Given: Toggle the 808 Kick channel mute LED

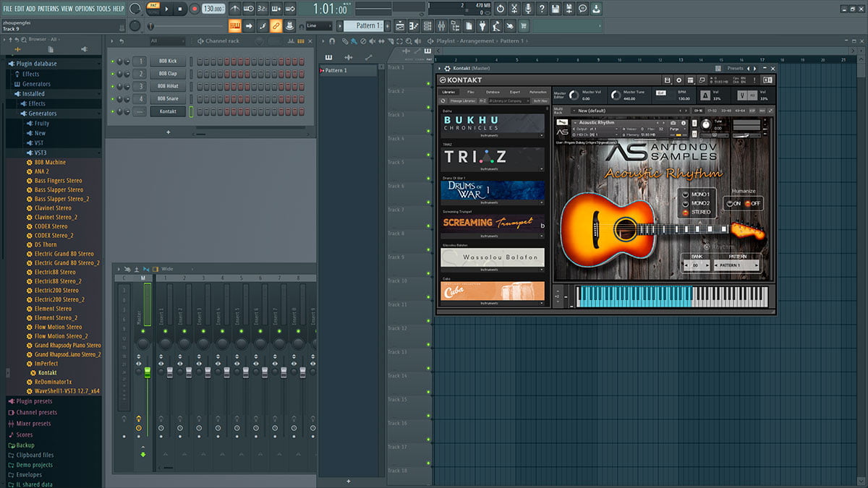Looking at the screenshot, I should point(113,61).
